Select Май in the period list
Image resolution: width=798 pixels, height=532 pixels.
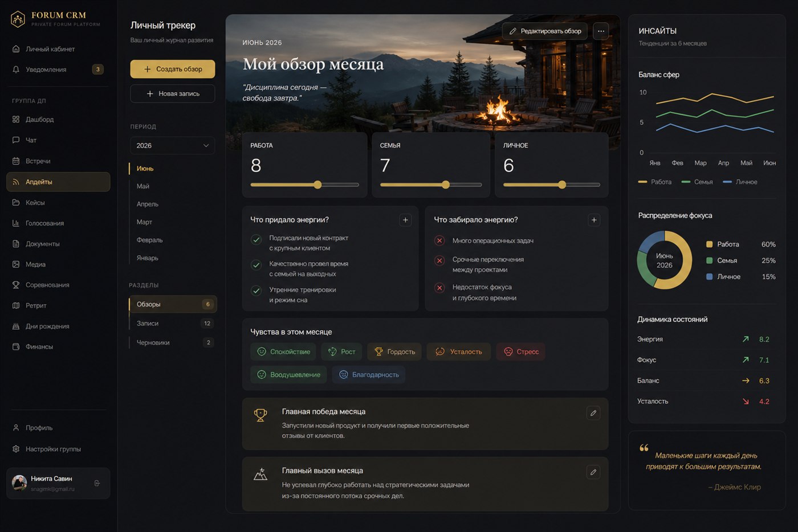[143, 186]
